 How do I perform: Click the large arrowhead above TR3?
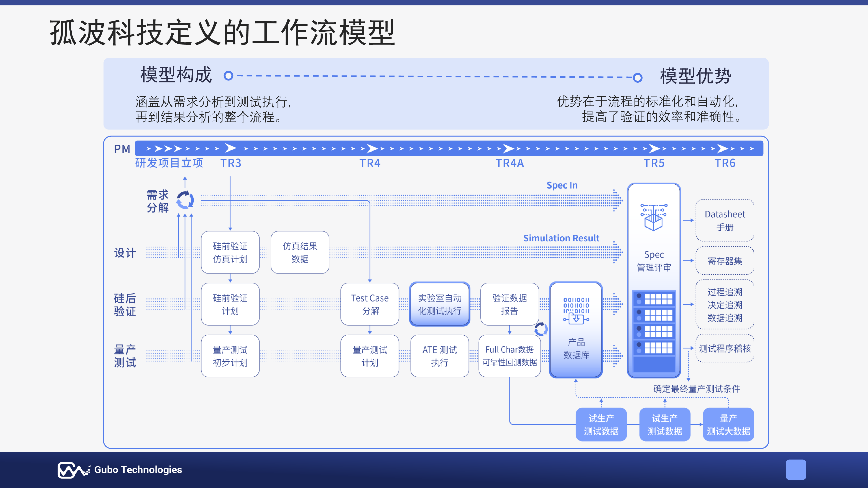click(231, 148)
